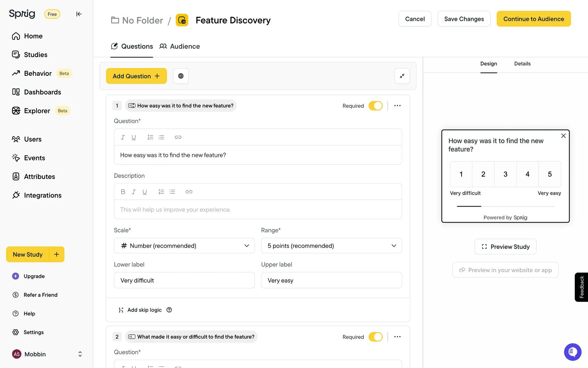588x368 pixels.
Task: Open three-dot menu for question 1
Action: 397,105
